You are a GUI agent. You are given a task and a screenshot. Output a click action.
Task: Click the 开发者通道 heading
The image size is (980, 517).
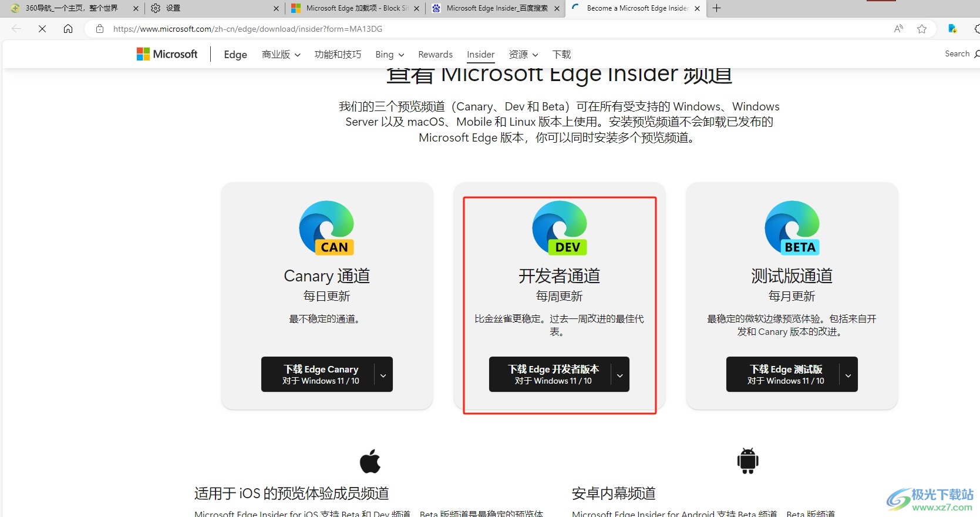pyautogui.click(x=560, y=276)
